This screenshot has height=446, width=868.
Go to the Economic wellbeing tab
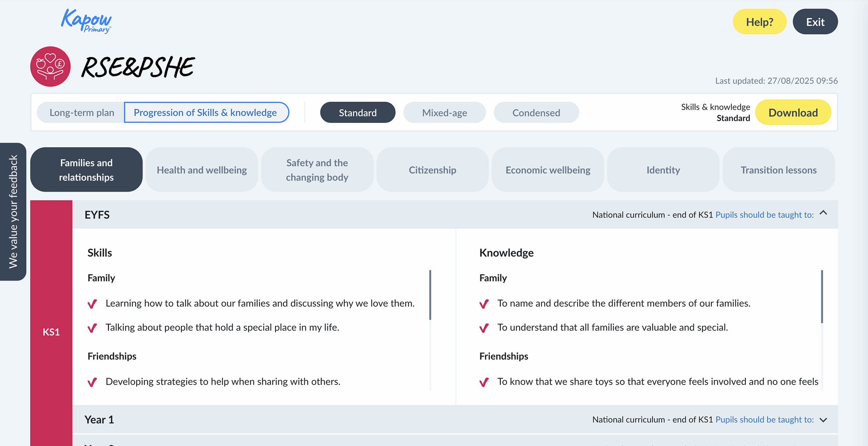click(x=548, y=170)
